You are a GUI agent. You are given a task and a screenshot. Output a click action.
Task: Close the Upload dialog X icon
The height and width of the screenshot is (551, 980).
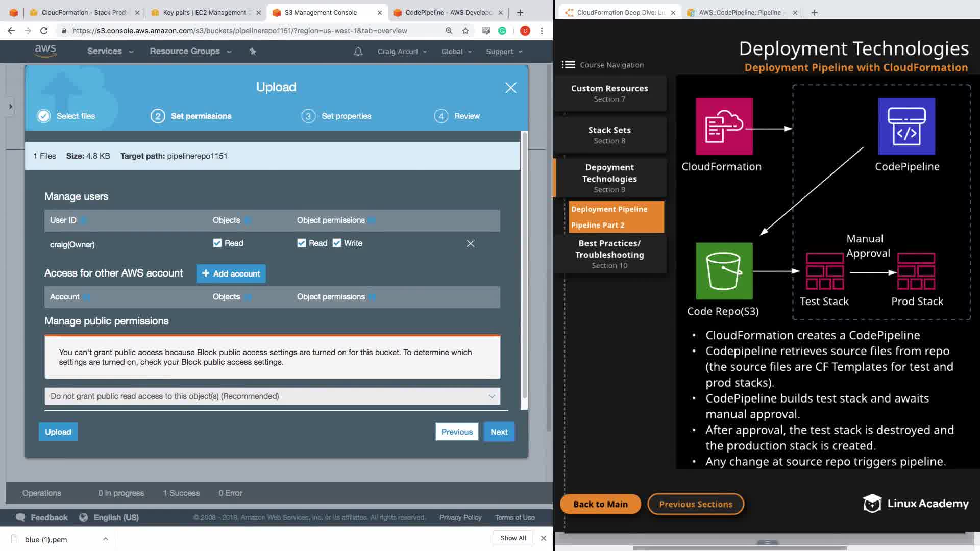tap(510, 88)
